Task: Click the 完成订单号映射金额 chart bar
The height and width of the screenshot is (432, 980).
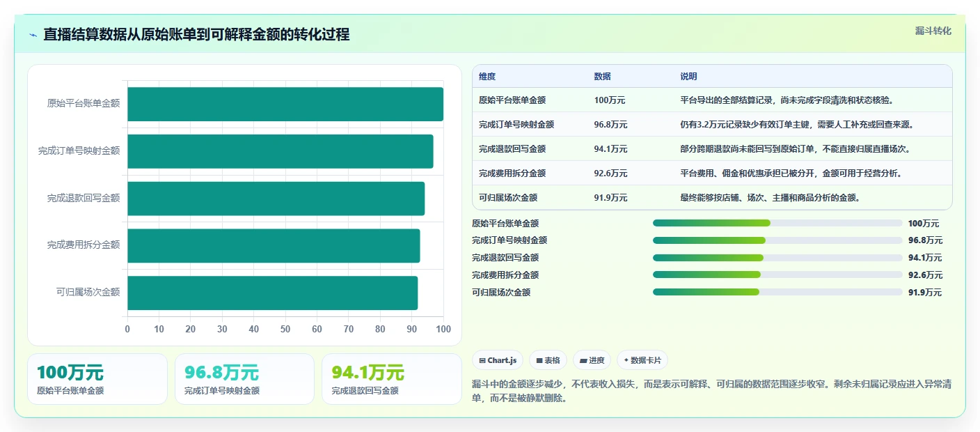Action: [x=280, y=151]
